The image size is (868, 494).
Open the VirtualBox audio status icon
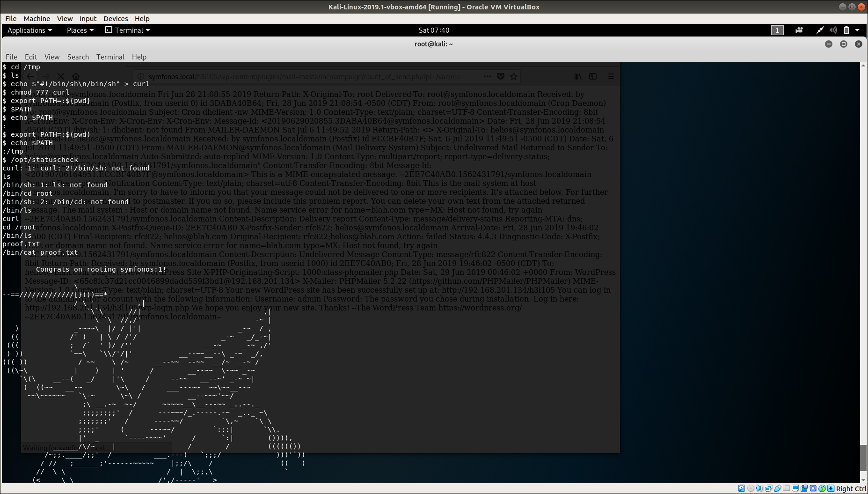click(759, 488)
